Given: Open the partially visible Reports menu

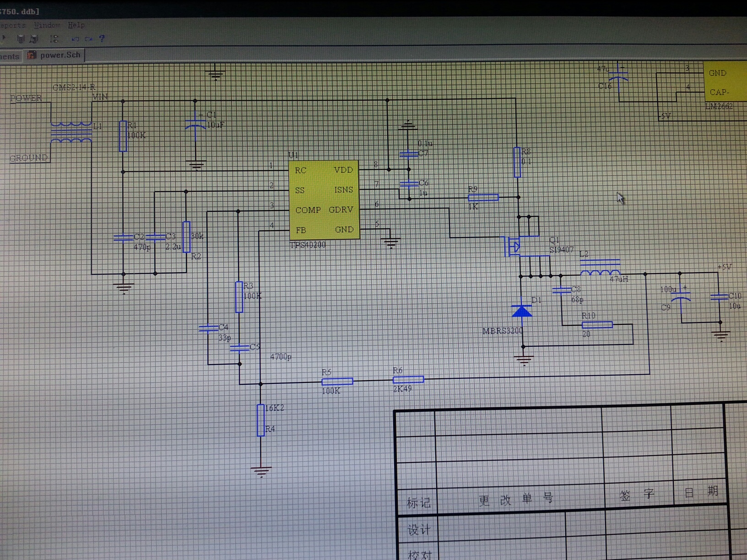Looking at the screenshot, I should 13,25.
